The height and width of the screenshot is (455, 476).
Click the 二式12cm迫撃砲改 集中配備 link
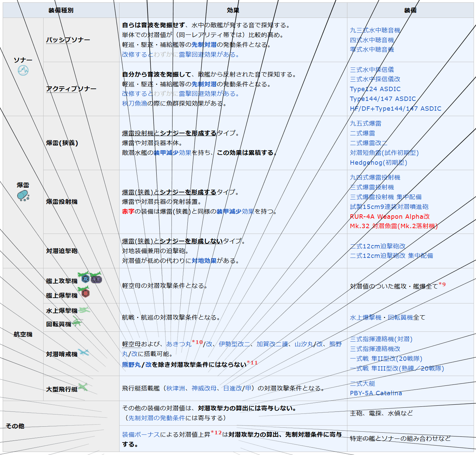(x=391, y=256)
